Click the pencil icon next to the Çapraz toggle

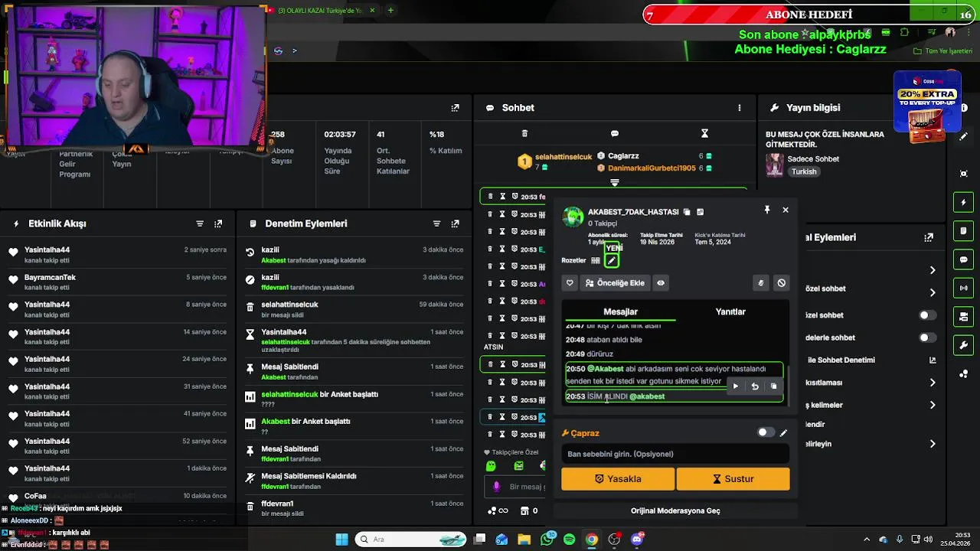[783, 433]
